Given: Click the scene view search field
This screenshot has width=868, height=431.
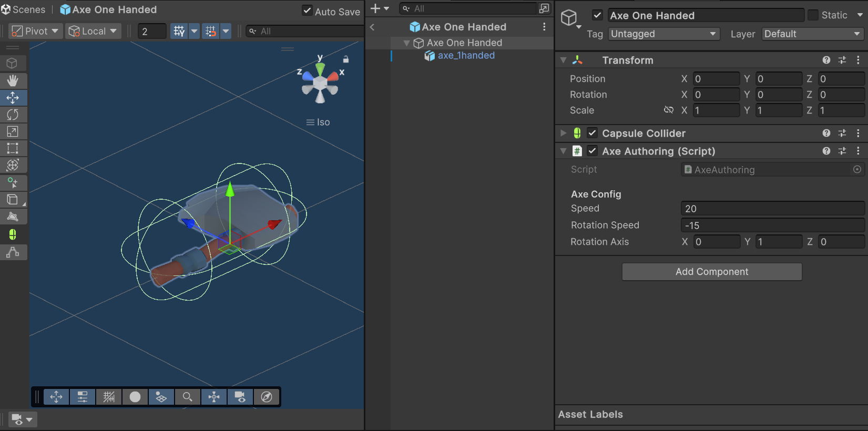Looking at the screenshot, I should [305, 31].
